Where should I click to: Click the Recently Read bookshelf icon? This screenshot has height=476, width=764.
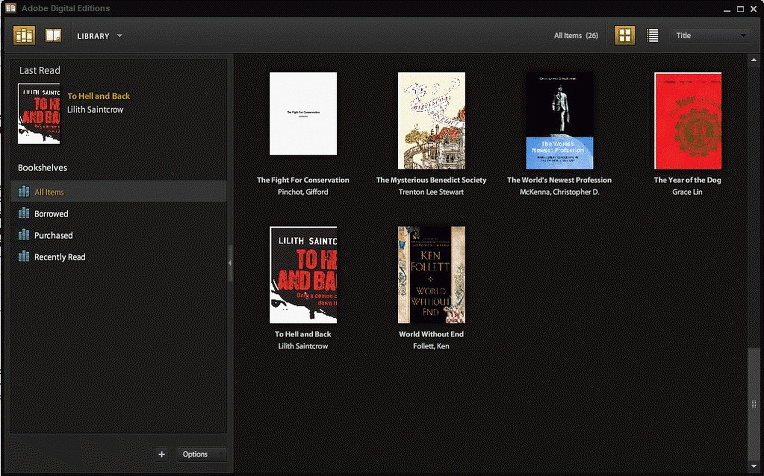23,256
